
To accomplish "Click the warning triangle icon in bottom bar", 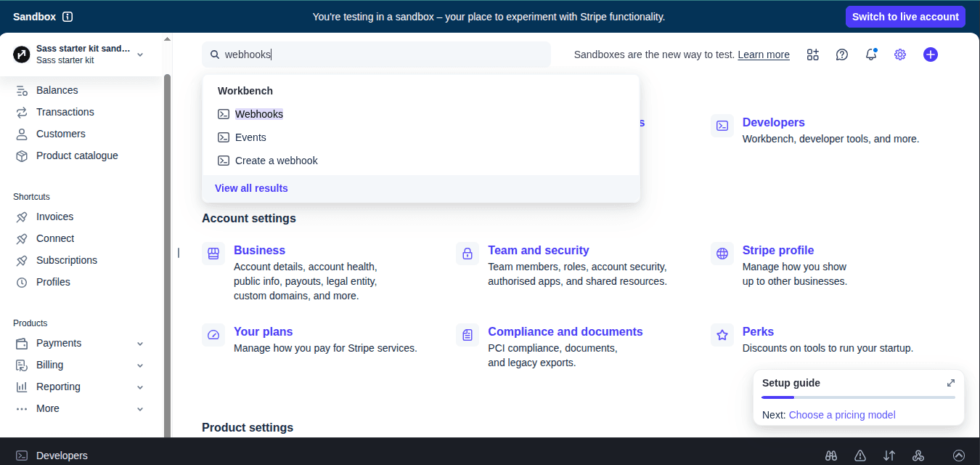I will click(860, 456).
